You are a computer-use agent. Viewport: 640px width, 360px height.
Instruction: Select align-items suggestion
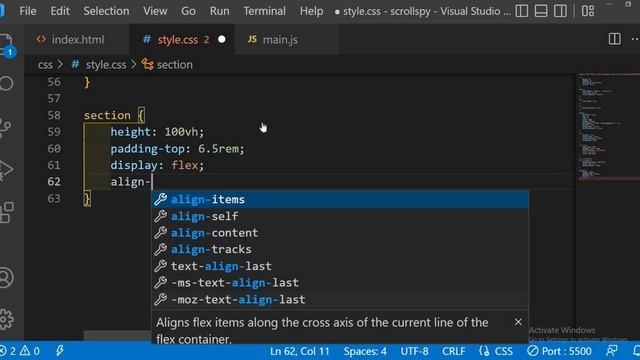click(340, 200)
